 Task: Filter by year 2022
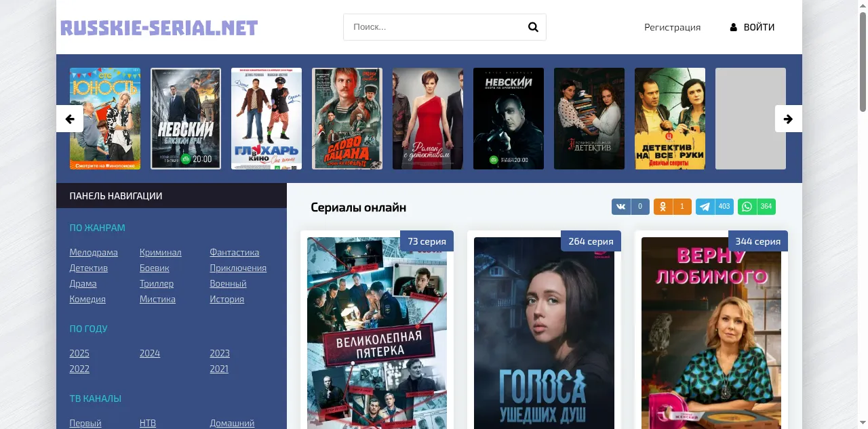click(79, 369)
